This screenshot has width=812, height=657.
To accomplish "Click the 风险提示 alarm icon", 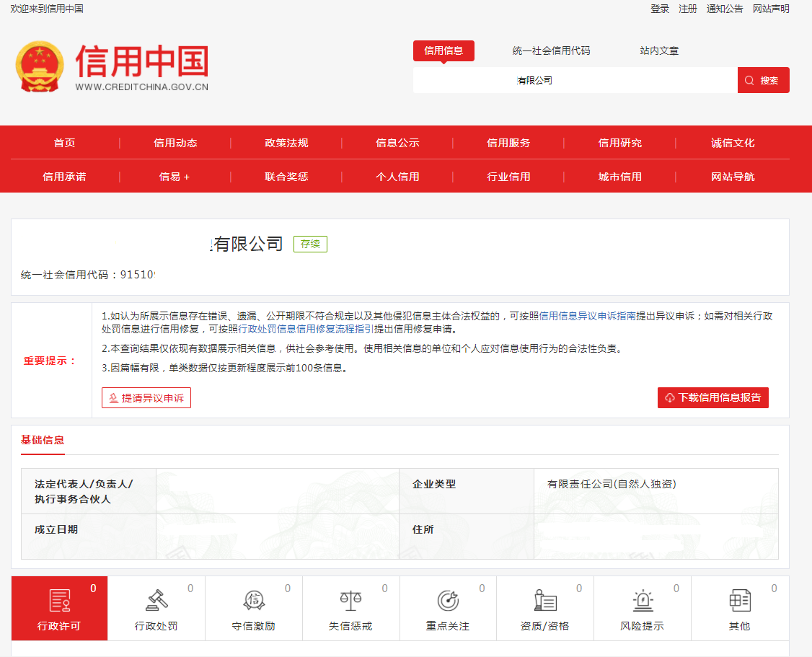I will (x=643, y=601).
